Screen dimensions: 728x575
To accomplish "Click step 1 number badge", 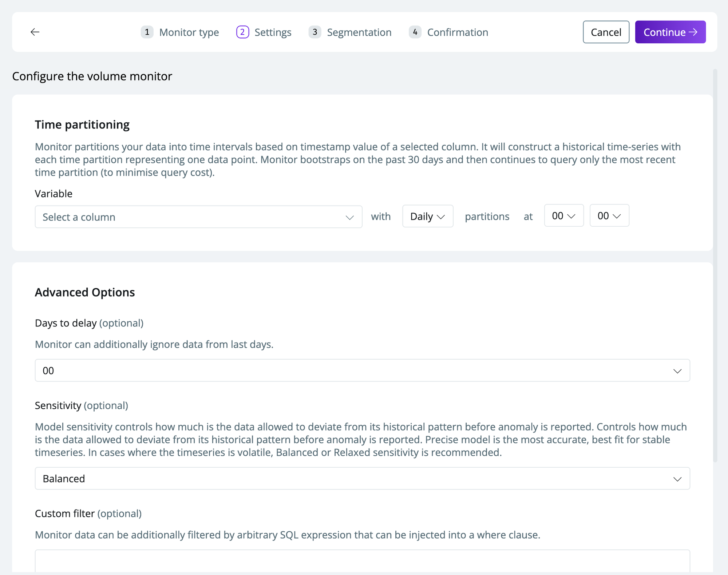I will pyautogui.click(x=147, y=32).
